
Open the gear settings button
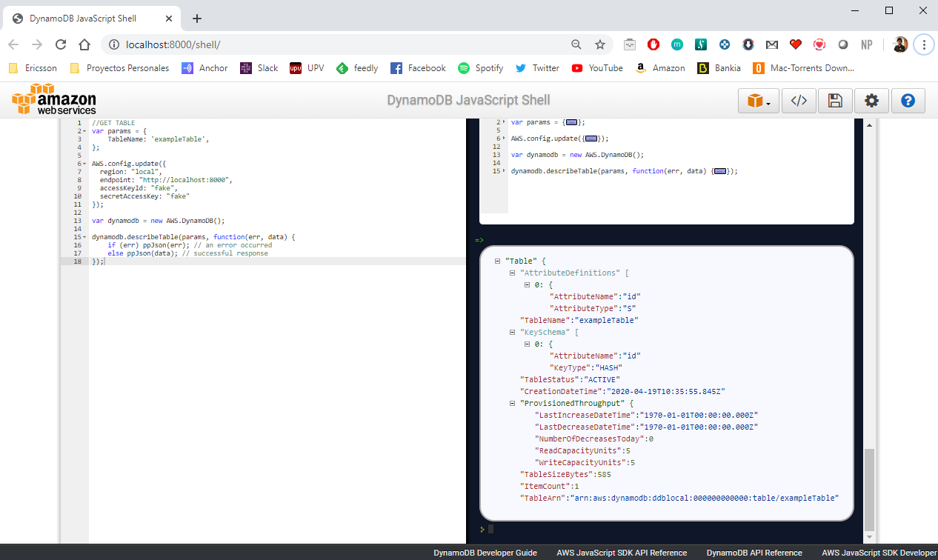(x=871, y=101)
